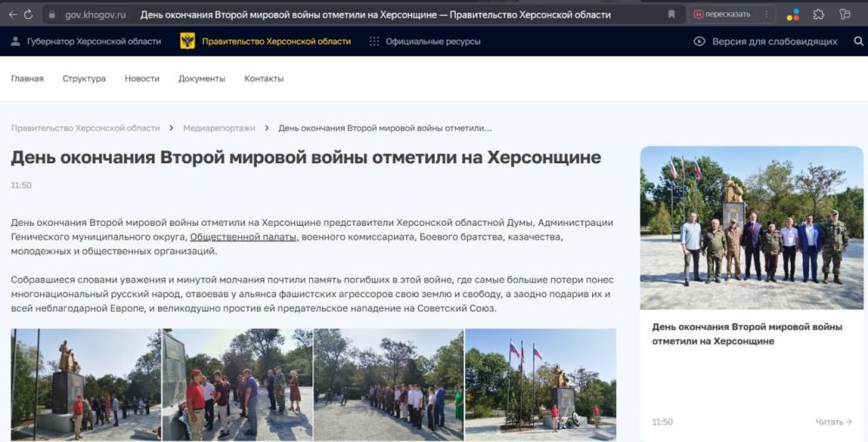Click paragraph starting Собравшиеся словами уважения

312,294
